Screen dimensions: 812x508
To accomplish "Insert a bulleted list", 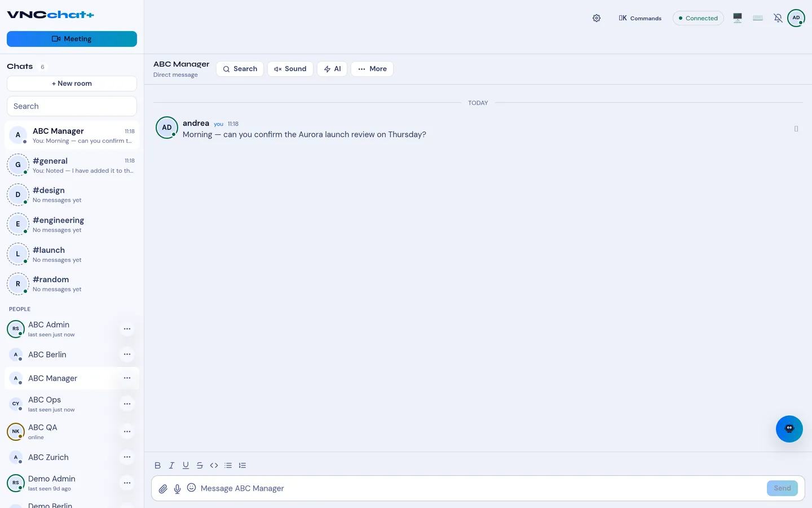I will pos(228,466).
